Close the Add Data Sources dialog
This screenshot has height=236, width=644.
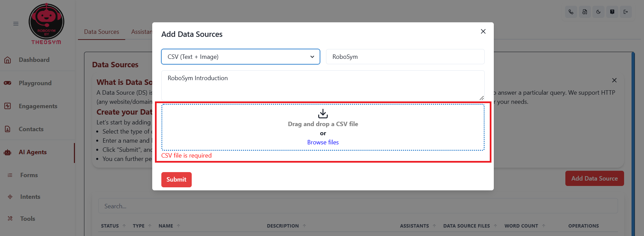(483, 31)
